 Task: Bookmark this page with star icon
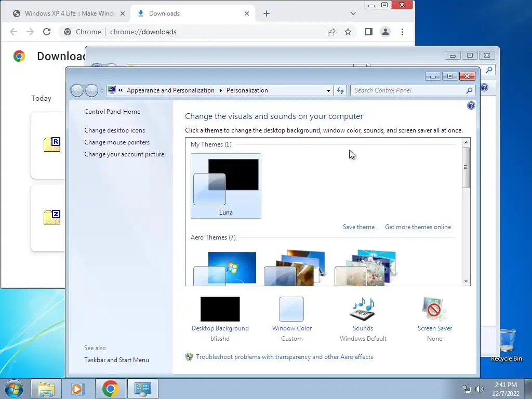(x=348, y=32)
